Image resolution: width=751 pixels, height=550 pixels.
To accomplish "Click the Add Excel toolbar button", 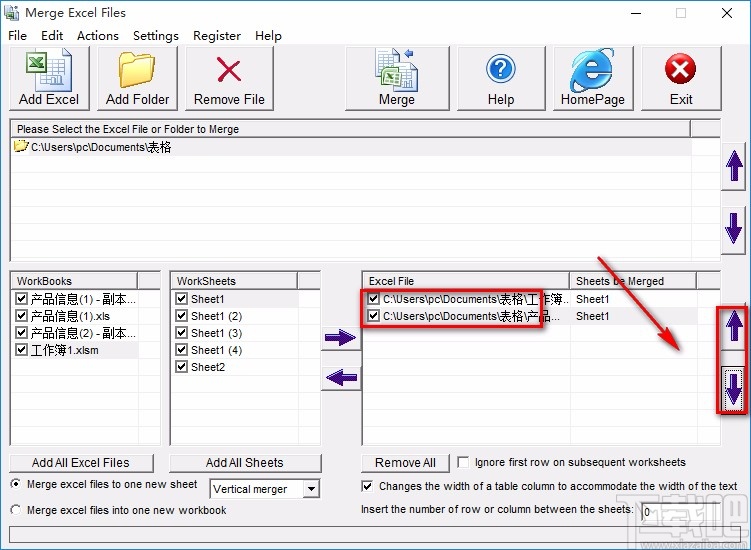I will point(49,79).
